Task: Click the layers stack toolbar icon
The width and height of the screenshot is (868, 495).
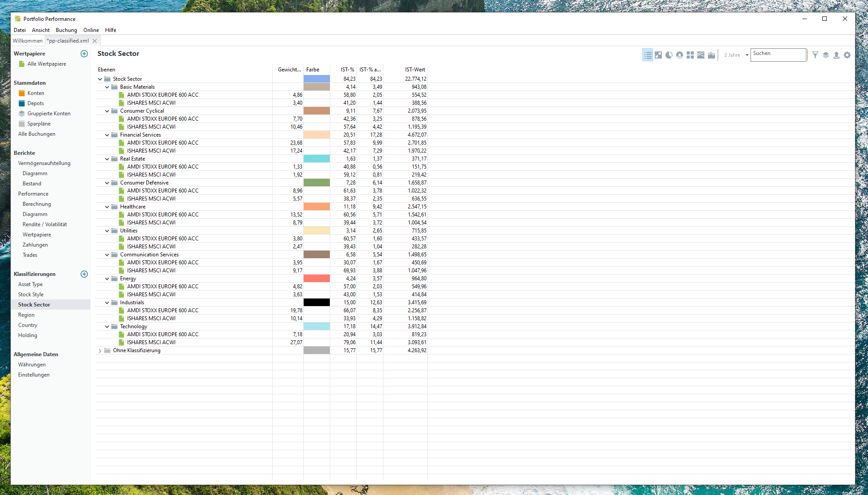Action: click(826, 55)
